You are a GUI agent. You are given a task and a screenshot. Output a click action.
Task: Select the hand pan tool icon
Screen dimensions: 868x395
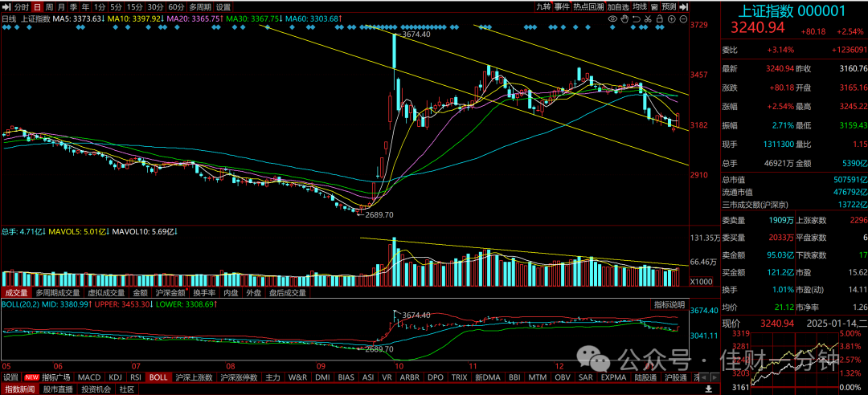tap(624, 18)
